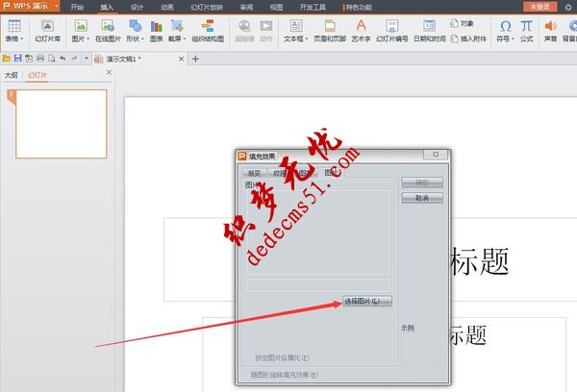Click the 对象 object button
This screenshot has width=577, height=392.
point(462,23)
